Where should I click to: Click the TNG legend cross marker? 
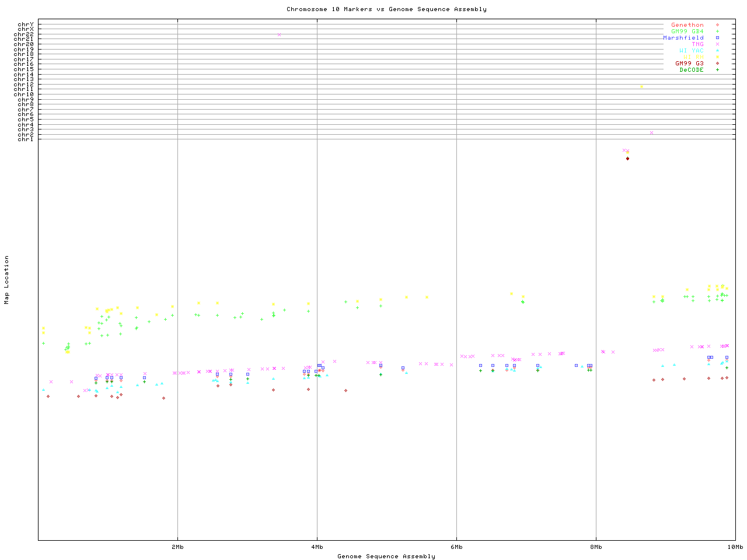(x=717, y=44)
